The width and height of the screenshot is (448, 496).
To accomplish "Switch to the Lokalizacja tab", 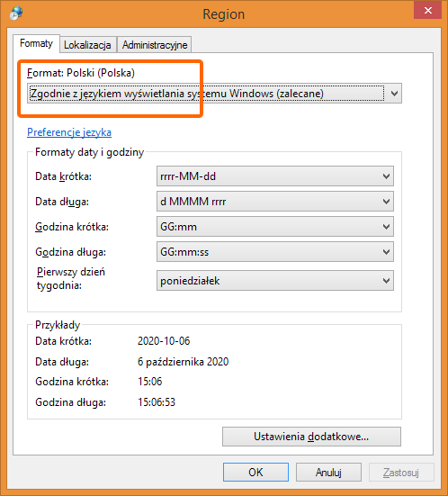I will pos(87,45).
